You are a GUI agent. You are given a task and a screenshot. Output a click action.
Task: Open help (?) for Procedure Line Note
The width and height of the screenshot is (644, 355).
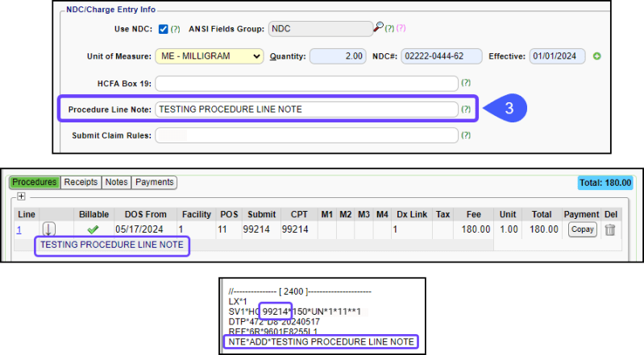coord(466,109)
